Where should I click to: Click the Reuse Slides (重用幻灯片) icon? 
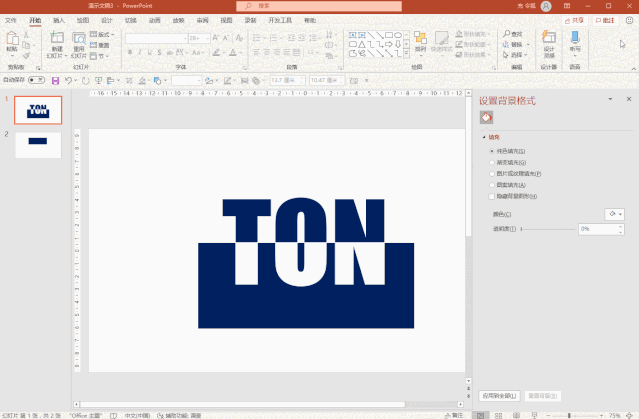point(79,38)
